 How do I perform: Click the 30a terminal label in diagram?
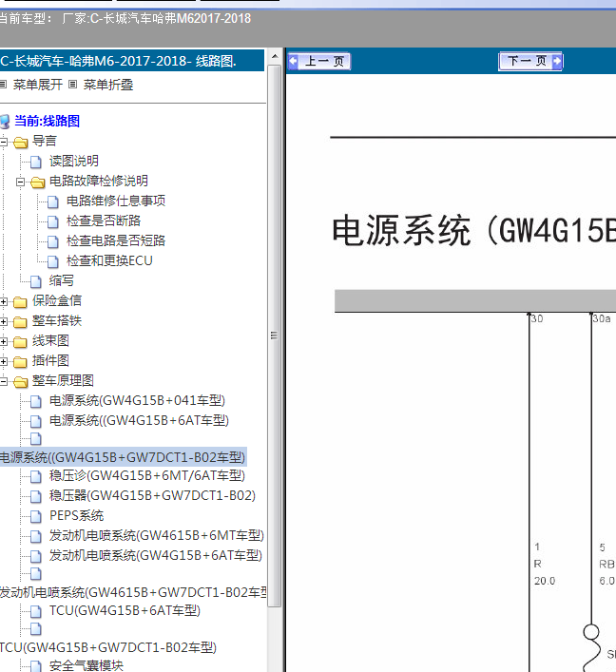602,318
